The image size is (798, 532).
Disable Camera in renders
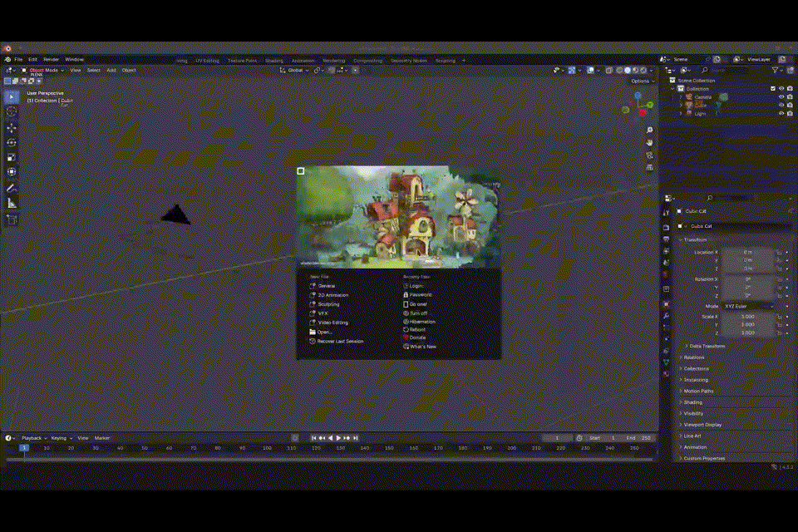click(790, 96)
